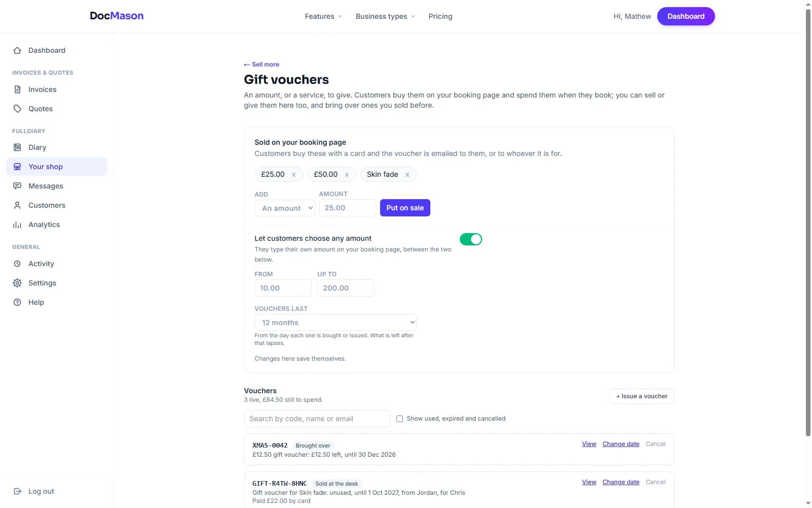Click the Analytics bar chart icon

point(17,225)
